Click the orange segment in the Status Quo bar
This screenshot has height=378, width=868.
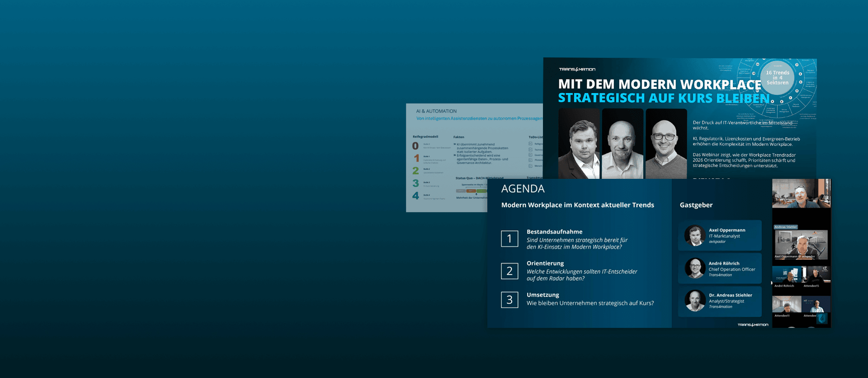pos(471,191)
